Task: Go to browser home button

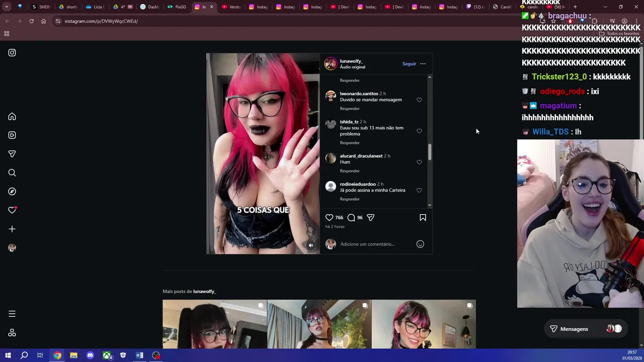Action: 43,21
